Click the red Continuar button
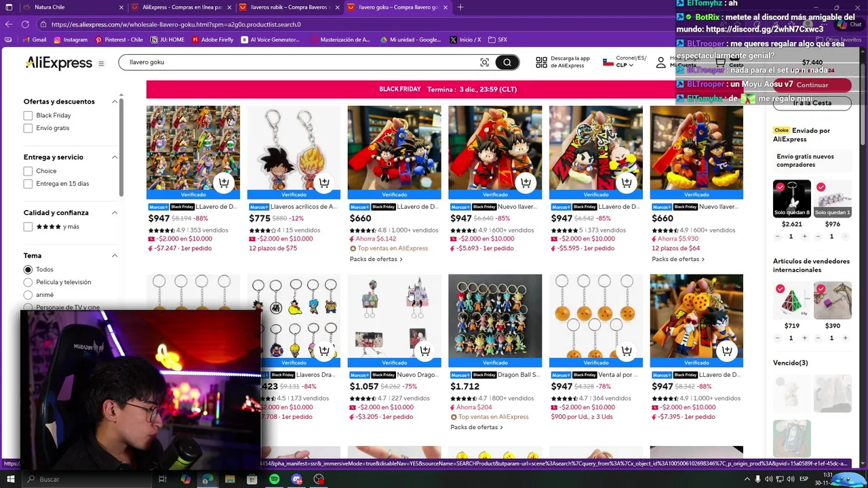 point(812,85)
